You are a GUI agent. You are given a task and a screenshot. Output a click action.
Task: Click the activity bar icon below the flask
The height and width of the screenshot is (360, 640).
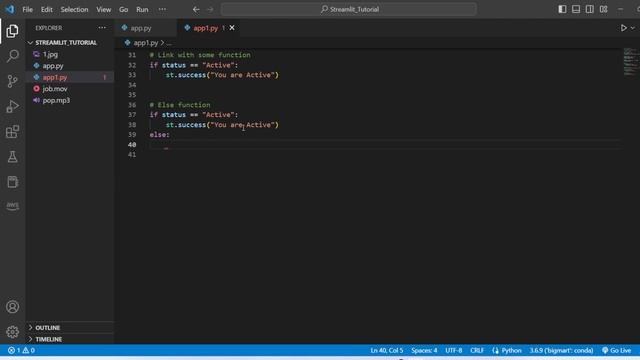tap(12, 182)
